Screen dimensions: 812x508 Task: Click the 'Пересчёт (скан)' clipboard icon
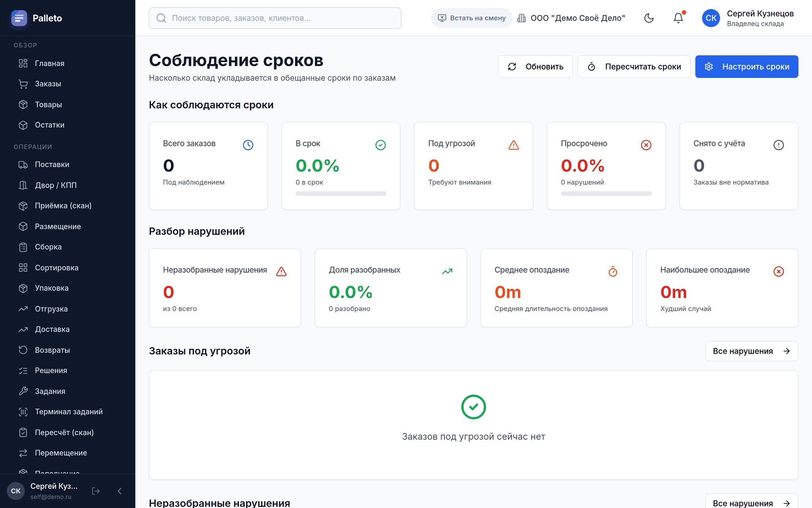[23, 432]
